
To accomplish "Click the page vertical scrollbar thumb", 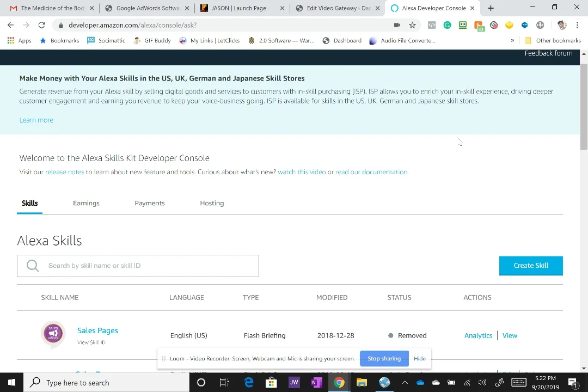I will pyautogui.click(x=584, y=107).
